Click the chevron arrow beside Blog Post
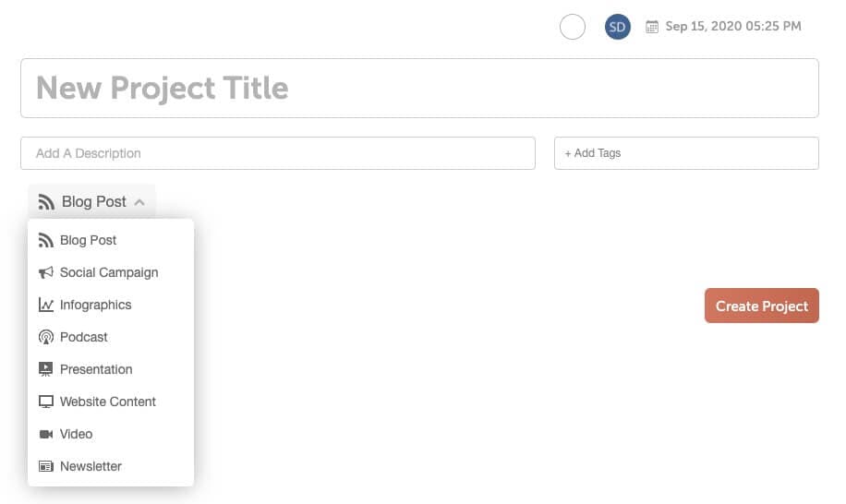The height and width of the screenshot is (504, 846). click(x=139, y=202)
